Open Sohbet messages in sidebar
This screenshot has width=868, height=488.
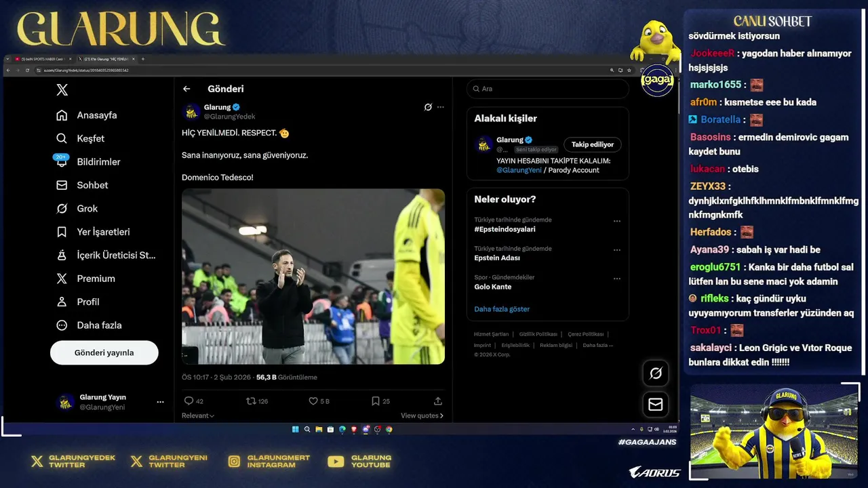tap(82, 185)
